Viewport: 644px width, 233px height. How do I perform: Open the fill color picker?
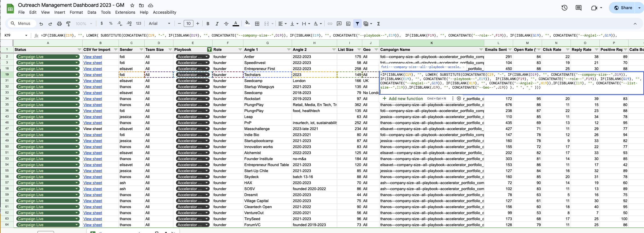tap(247, 23)
